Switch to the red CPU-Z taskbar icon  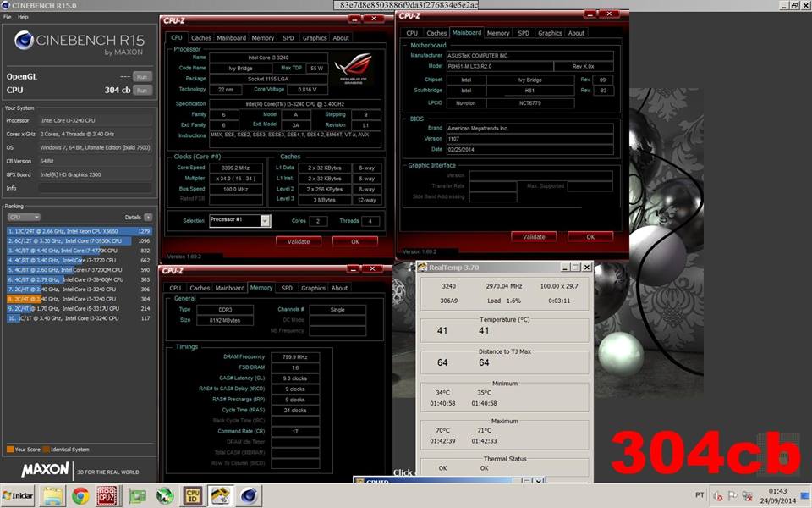[107, 496]
